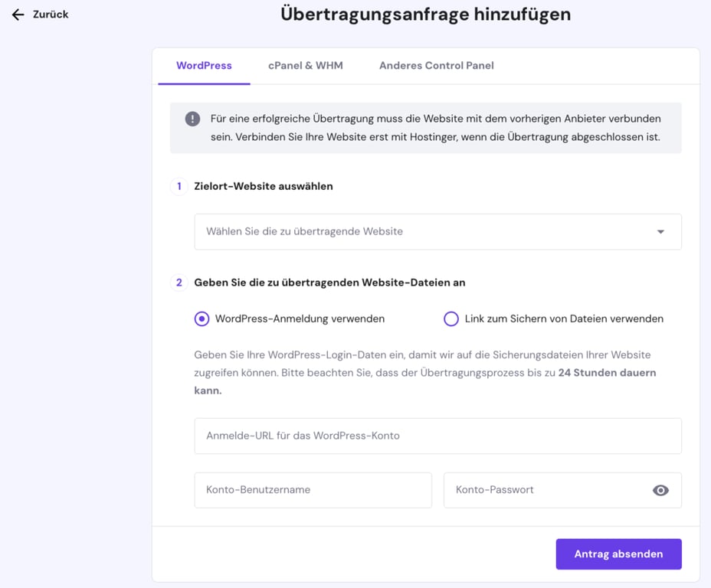Click the radio circle next to WordPress-Anmeldung
Image resolution: width=711 pixels, height=588 pixels.
(201, 318)
